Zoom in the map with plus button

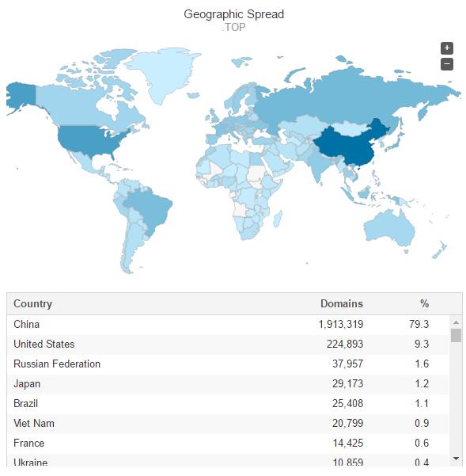pos(446,48)
